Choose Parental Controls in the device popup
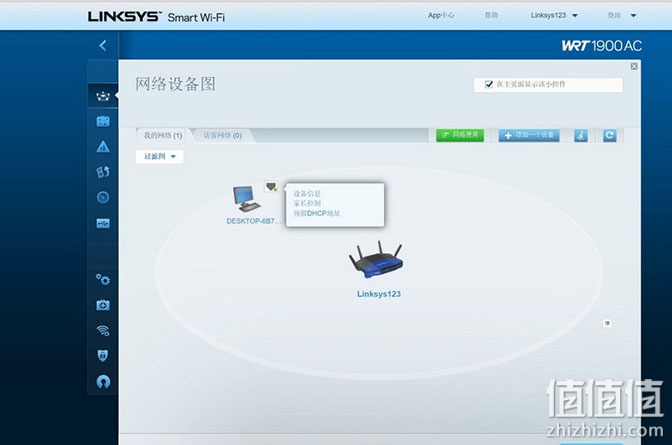The height and width of the screenshot is (445, 672). pyautogui.click(x=307, y=203)
